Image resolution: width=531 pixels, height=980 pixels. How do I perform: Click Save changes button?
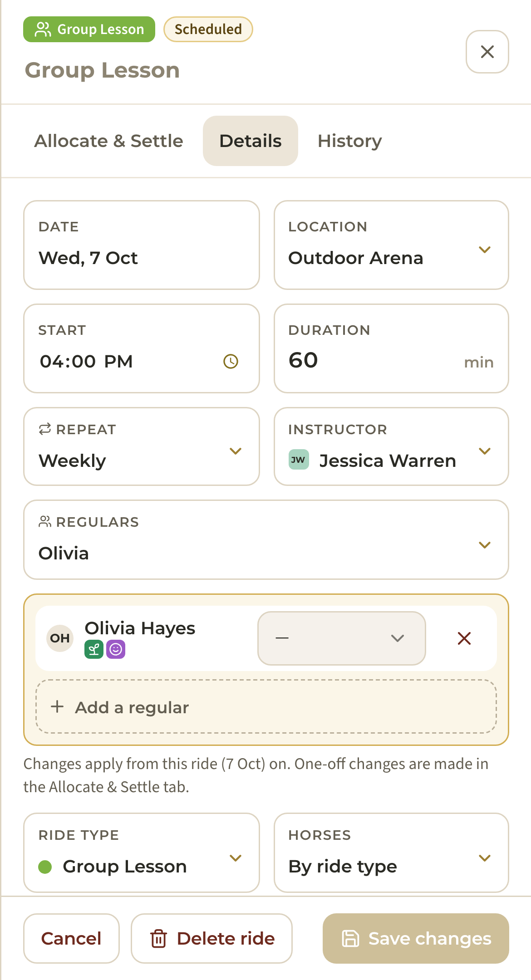click(x=416, y=938)
